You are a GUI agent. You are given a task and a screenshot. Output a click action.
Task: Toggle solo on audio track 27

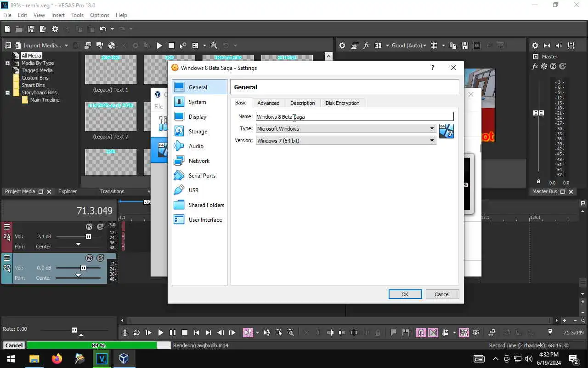pyautogui.click(x=100, y=258)
